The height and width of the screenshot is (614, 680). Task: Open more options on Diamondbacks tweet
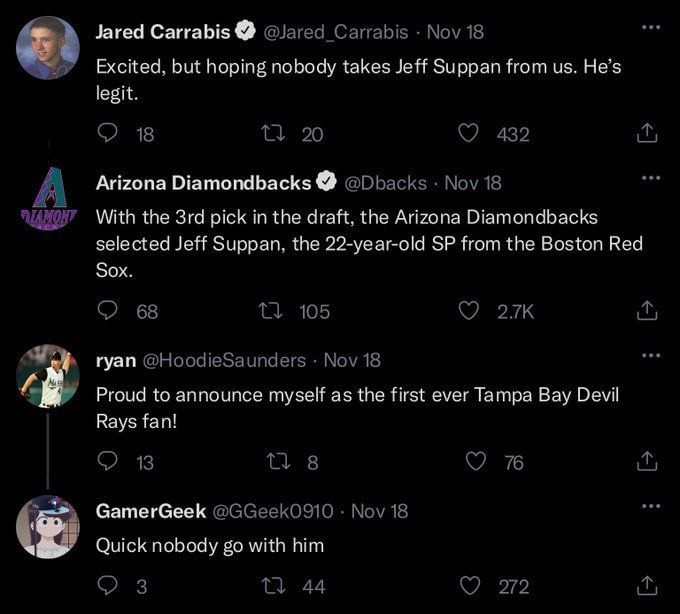coord(651,178)
